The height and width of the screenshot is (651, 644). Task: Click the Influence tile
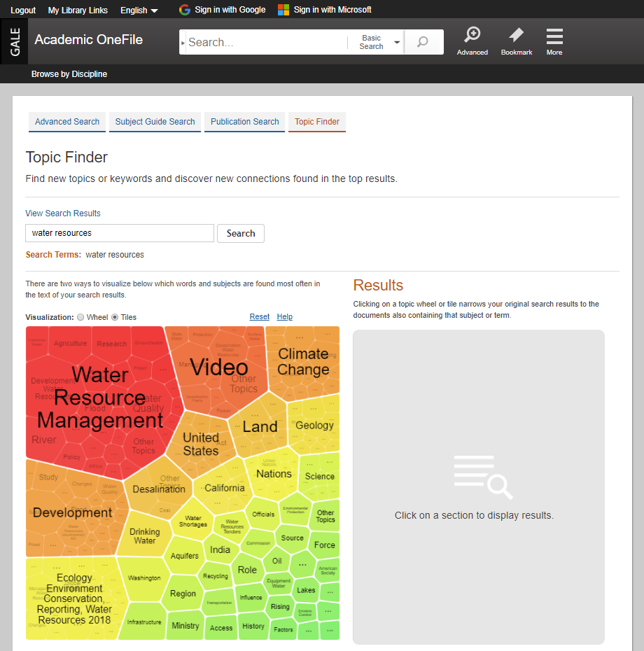coord(251,597)
